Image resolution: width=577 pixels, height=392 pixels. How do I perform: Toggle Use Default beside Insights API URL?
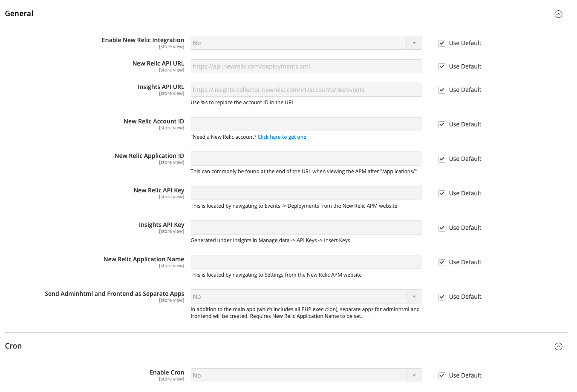point(442,90)
